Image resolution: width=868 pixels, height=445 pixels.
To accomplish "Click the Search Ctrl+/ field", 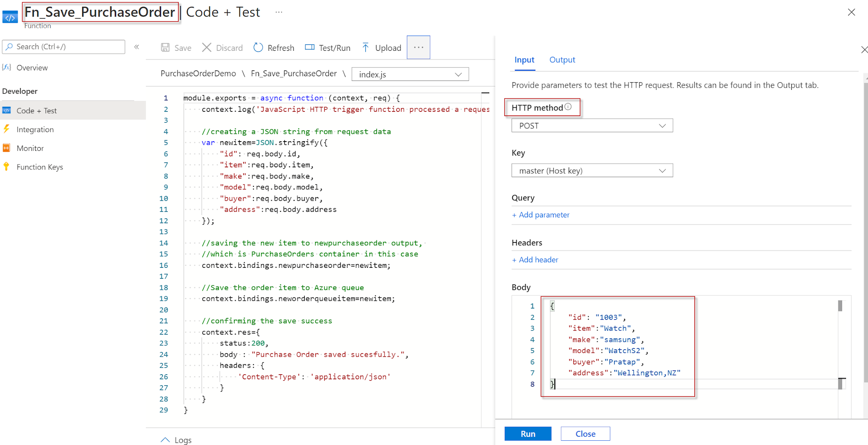I will [x=64, y=47].
